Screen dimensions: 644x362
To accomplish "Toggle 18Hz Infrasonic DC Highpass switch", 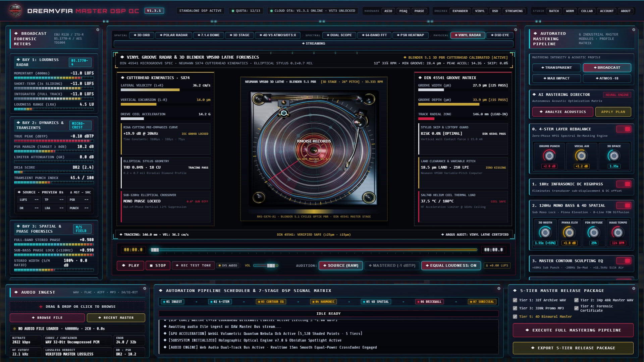I will pos(624,184).
